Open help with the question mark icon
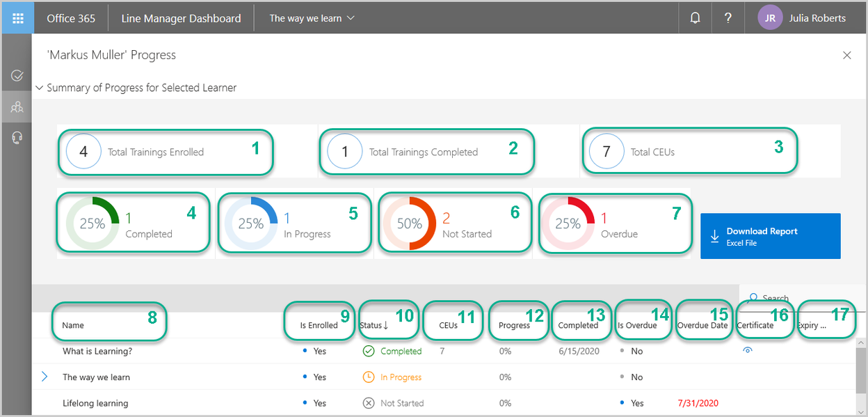The image size is (868, 417). coord(728,17)
